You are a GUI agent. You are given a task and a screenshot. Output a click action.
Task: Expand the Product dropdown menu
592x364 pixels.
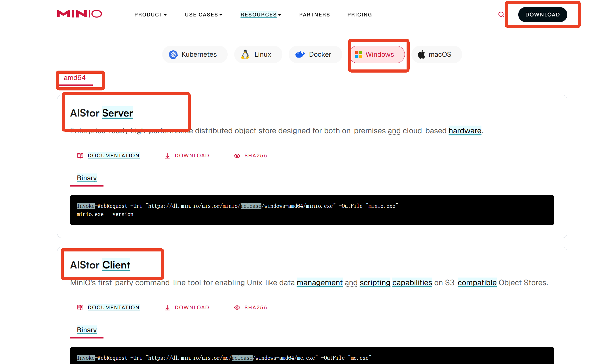[151, 15]
